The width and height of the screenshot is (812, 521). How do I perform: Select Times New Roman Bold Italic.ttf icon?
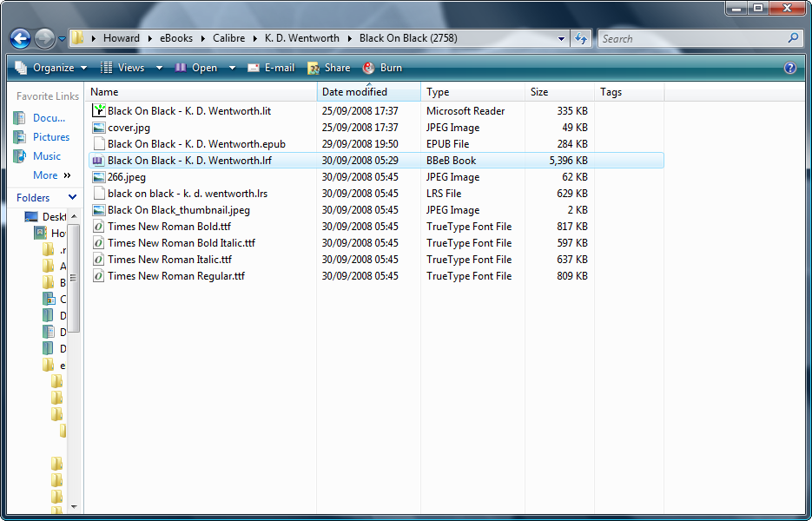(99, 243)
